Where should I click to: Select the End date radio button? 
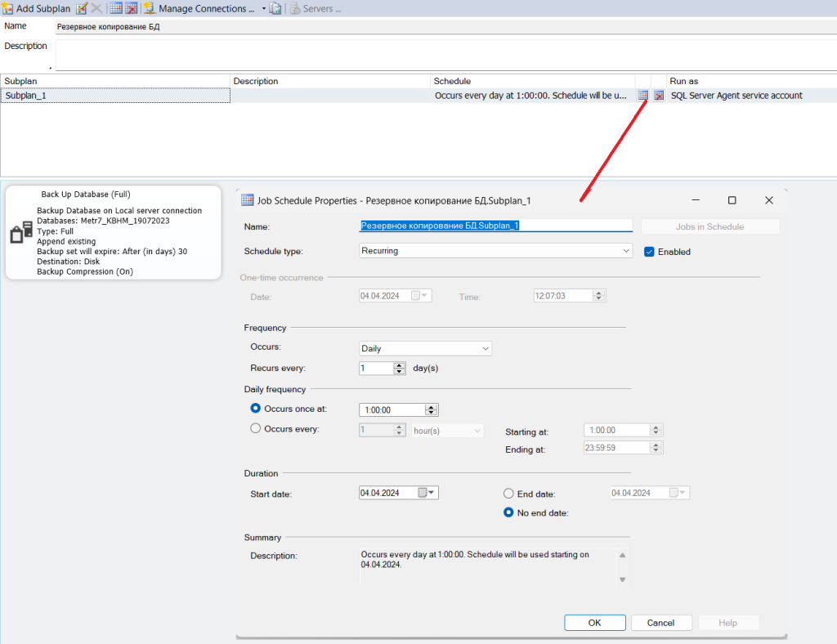[508, 494]
